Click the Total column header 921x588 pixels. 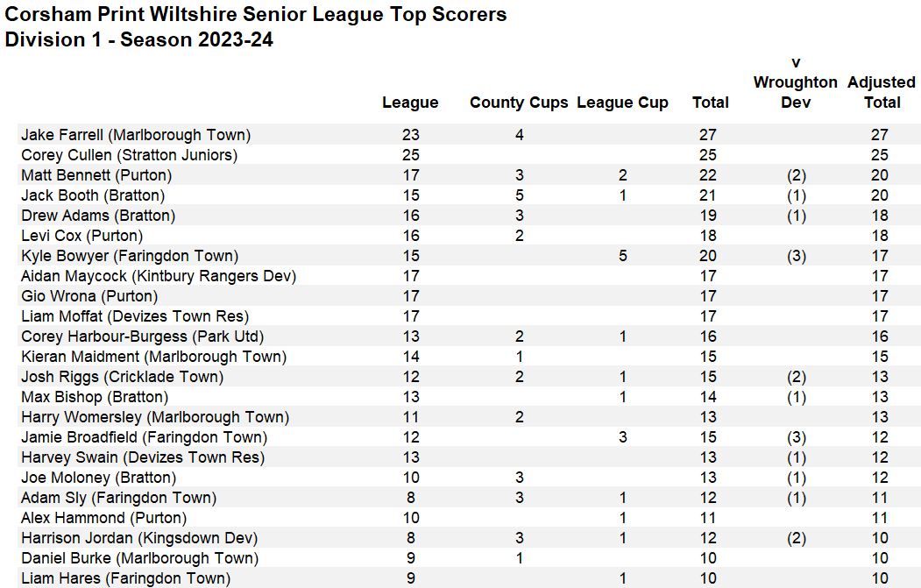click(x=710, y=103)
